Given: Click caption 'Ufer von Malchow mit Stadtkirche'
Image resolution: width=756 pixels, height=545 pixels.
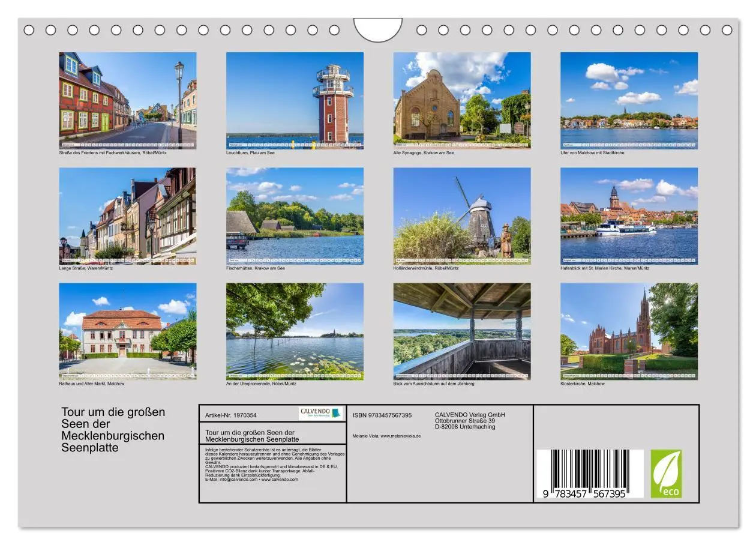Looking at the screenshot, I should coord(592,153).
